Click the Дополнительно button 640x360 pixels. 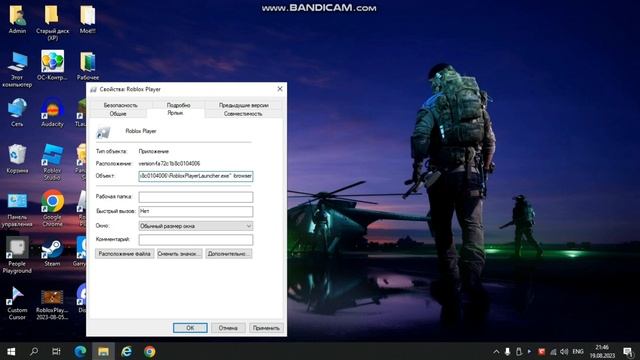coord(229,253)
